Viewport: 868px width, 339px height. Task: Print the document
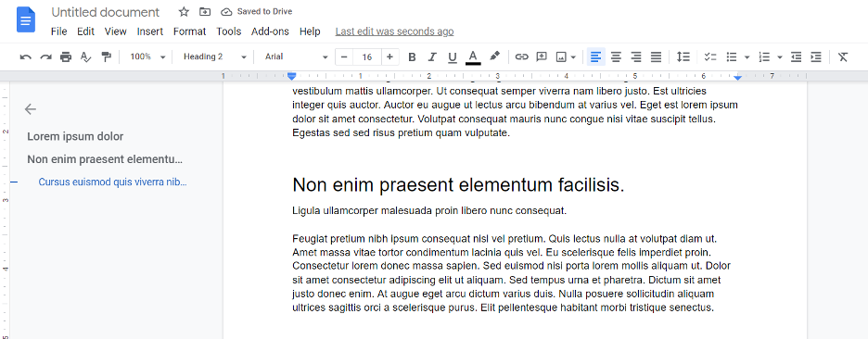[x=66, y=56]
